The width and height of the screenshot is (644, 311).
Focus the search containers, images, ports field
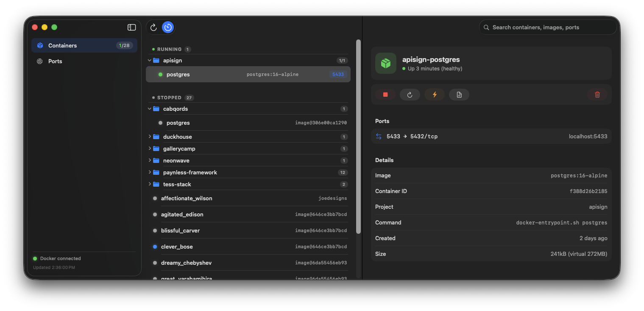tap(548, 27)
